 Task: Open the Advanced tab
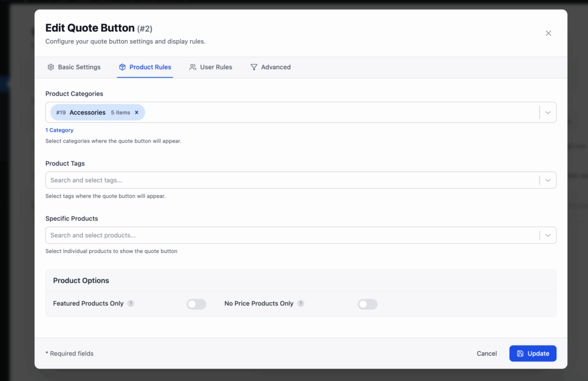click(270, 67)
